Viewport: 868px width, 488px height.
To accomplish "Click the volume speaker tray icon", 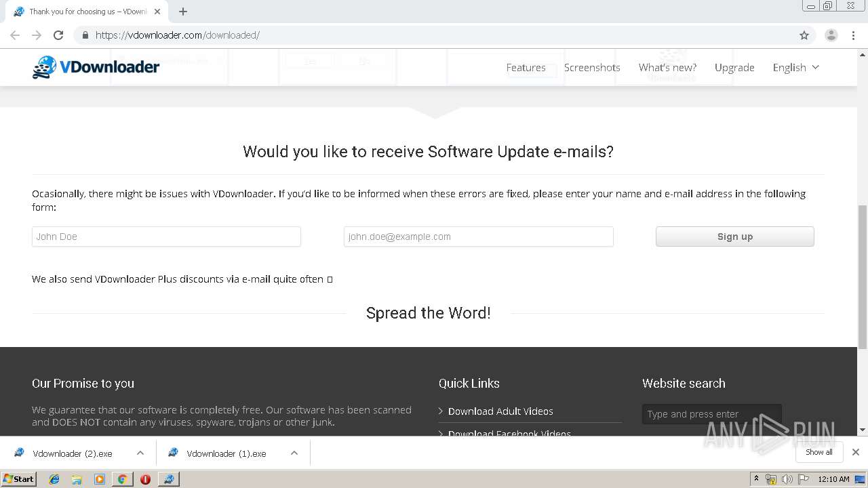I will 787,479.
